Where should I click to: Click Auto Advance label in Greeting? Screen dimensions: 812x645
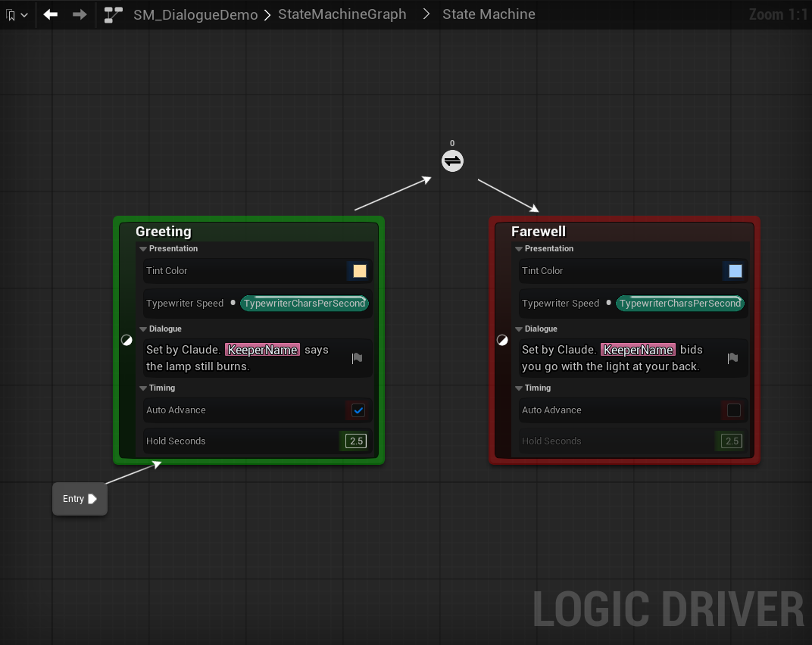pyautogui.click(x=176, y=410)
